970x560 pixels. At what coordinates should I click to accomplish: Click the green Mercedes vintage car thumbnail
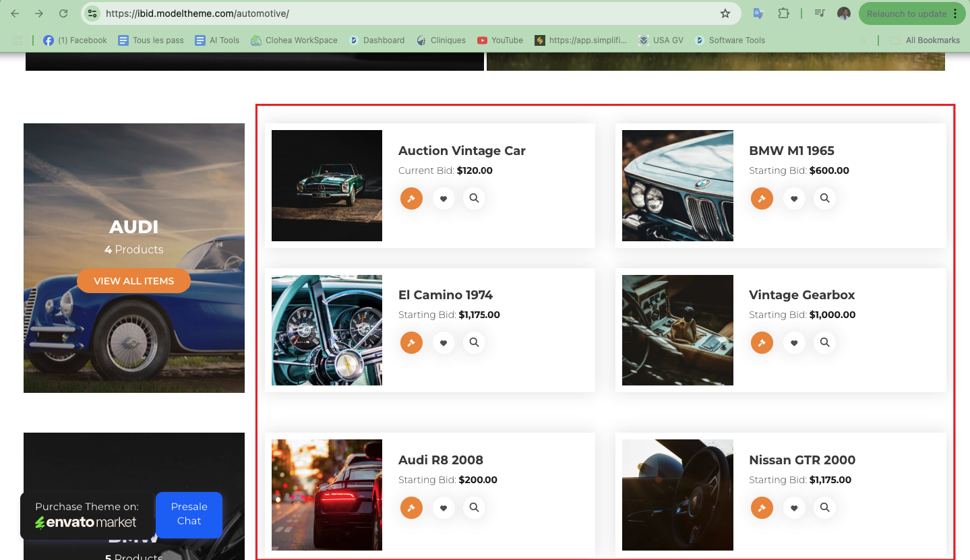pos(327,185)
